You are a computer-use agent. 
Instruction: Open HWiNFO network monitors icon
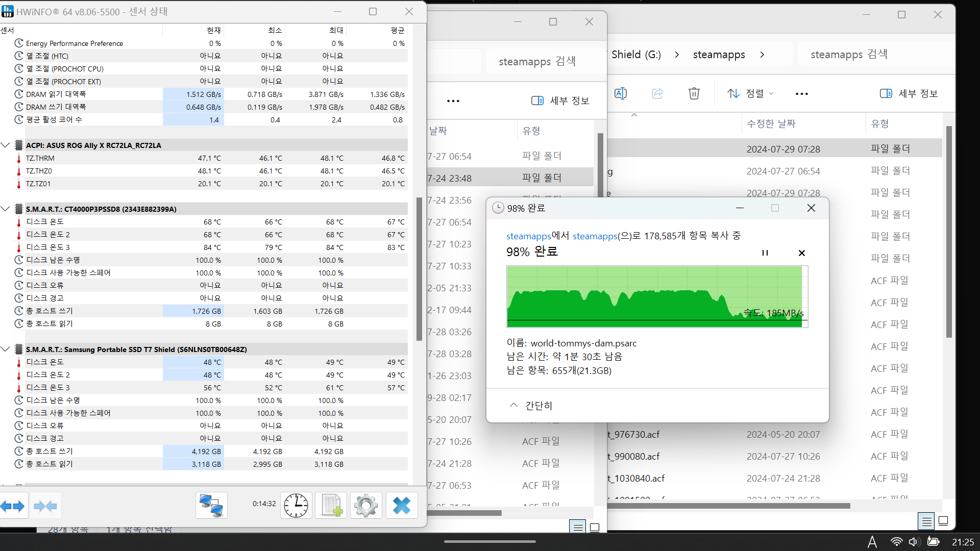click(211, 506)
